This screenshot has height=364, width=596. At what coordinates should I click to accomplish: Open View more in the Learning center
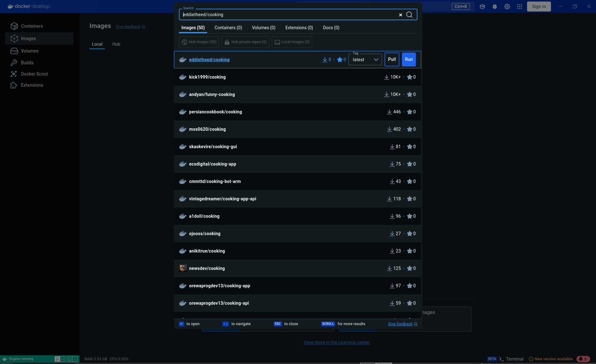click(x=337, y=342)
